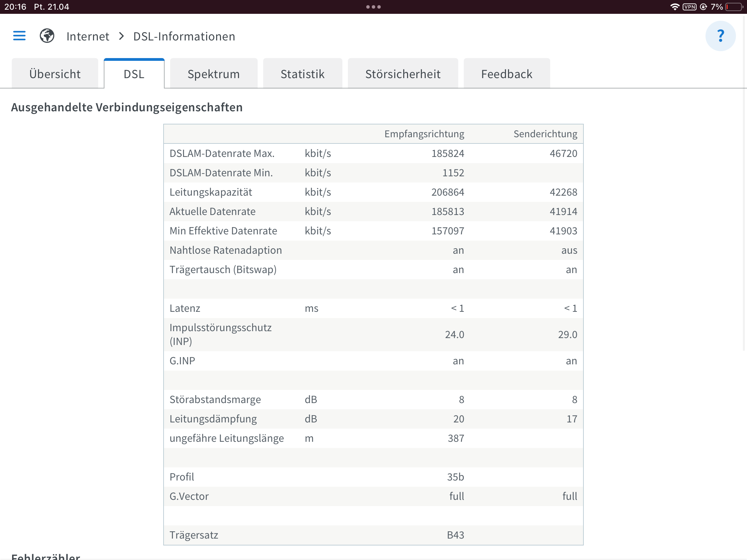The width and height of the screenshot is (747, 560).
Task: Select the DSL tab
Action: [134, 74]
